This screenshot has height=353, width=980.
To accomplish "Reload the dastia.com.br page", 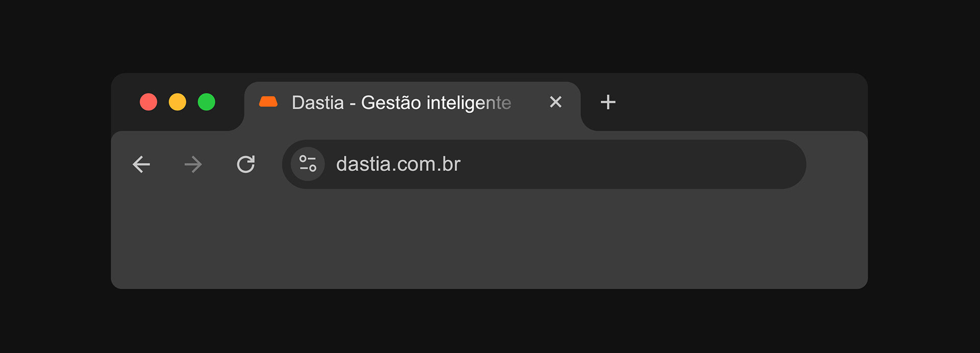I will click(246, 164).
